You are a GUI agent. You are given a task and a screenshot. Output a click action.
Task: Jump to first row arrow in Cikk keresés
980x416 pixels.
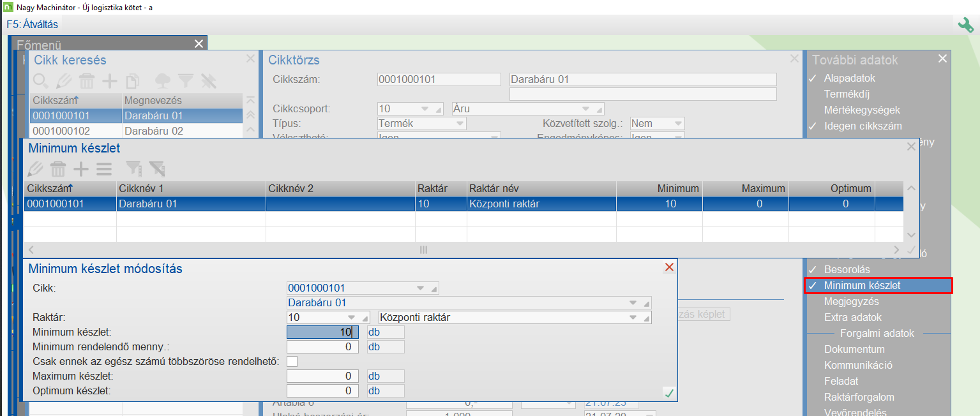pos(250,100)
